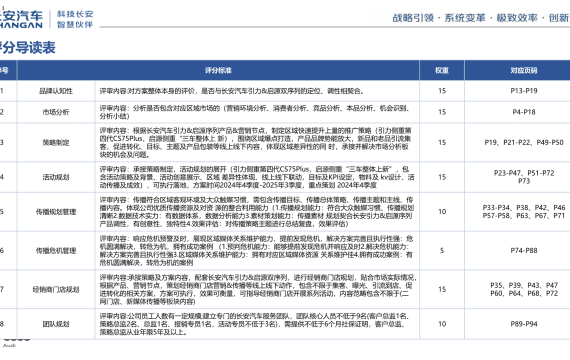This screenshot has height=360, width=570.
Task: Select the description paragraph for 团队规划
Action: [x=254, y=324]
